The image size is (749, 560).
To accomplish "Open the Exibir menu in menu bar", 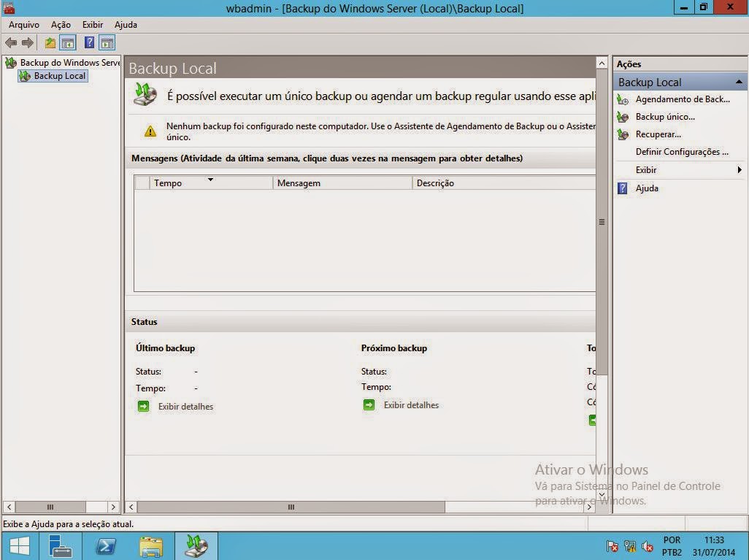I will point(93,25).
